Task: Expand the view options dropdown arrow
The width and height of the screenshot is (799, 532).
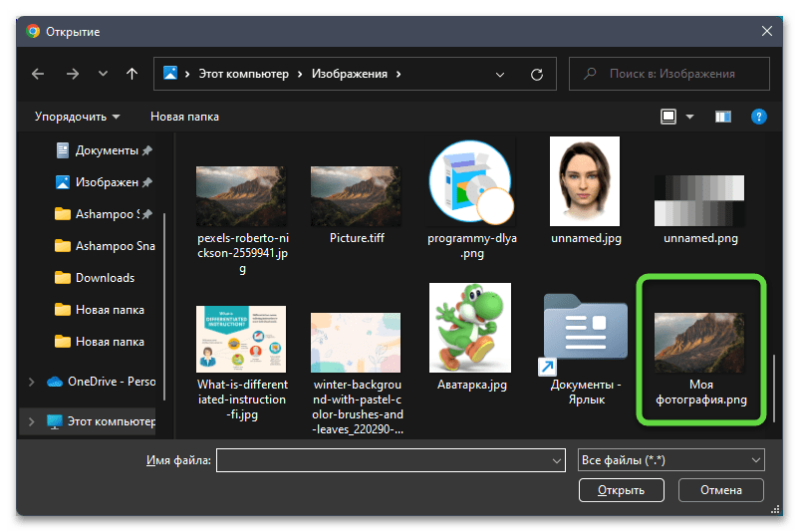Action: pyautogui.click(x=689, y=117)
